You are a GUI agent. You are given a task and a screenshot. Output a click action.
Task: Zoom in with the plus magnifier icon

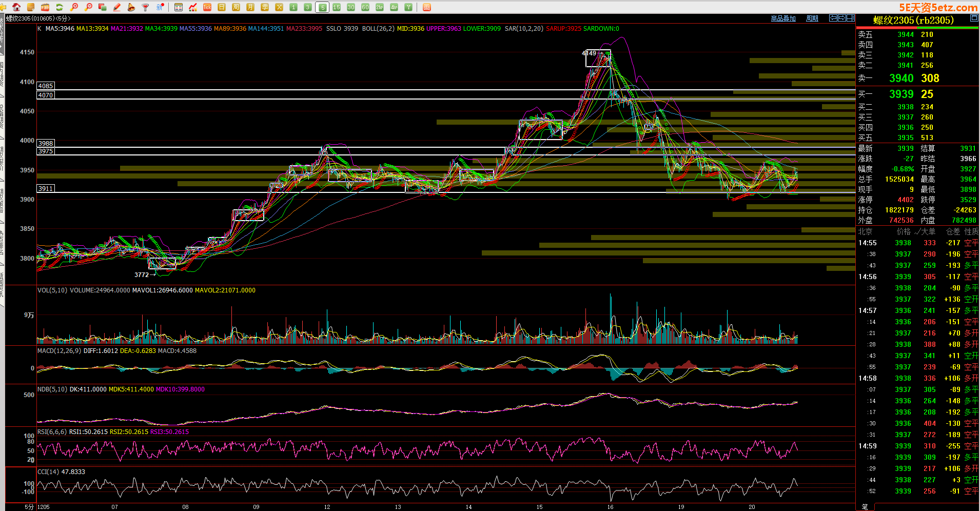(x=74, y=7)
